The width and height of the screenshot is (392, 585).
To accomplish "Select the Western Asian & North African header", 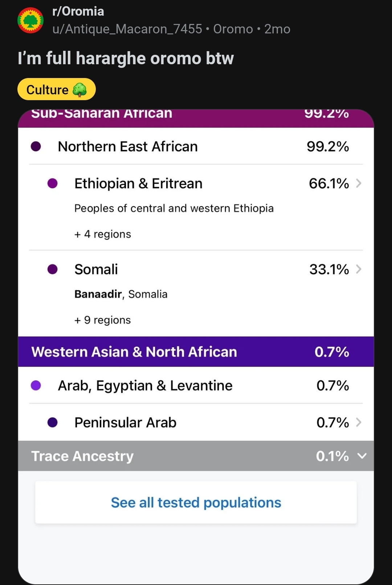I will pyautogui.click(x=134, y=352).
